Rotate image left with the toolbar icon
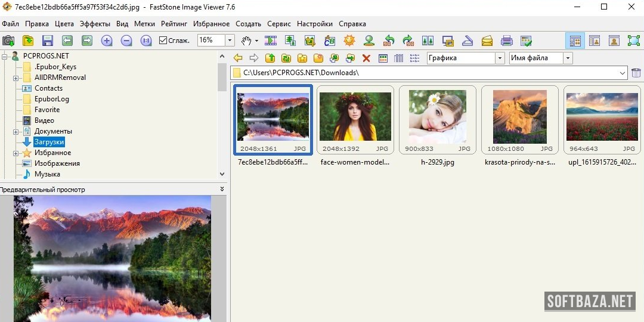The image size is (644, 322). (x=389, y=41)
